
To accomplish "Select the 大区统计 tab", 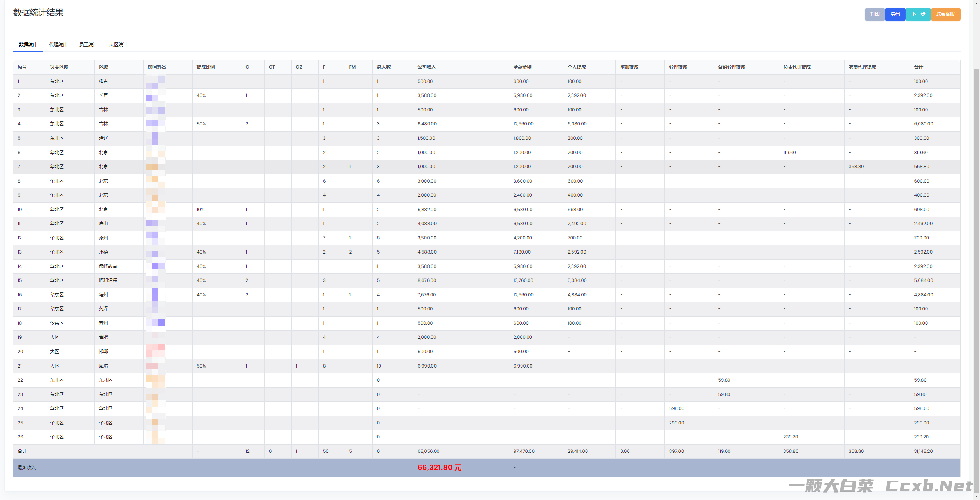I will click(x=118, y=45).
